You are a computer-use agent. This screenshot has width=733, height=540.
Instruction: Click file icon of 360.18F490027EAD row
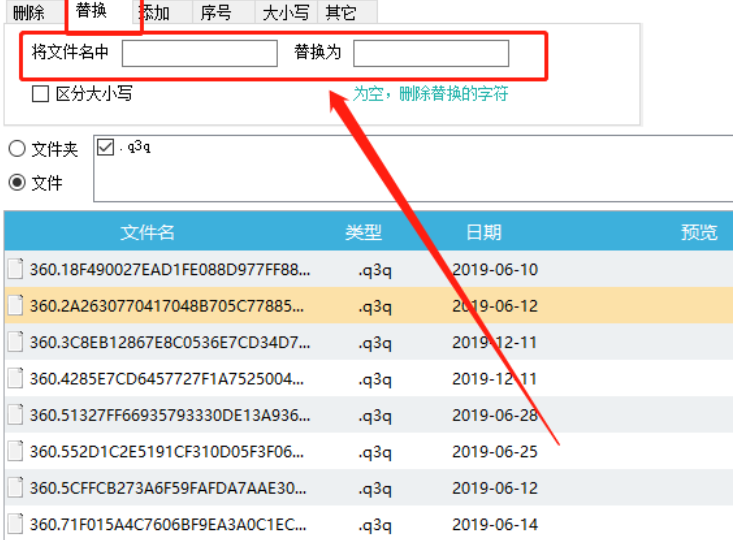point(15,269)
